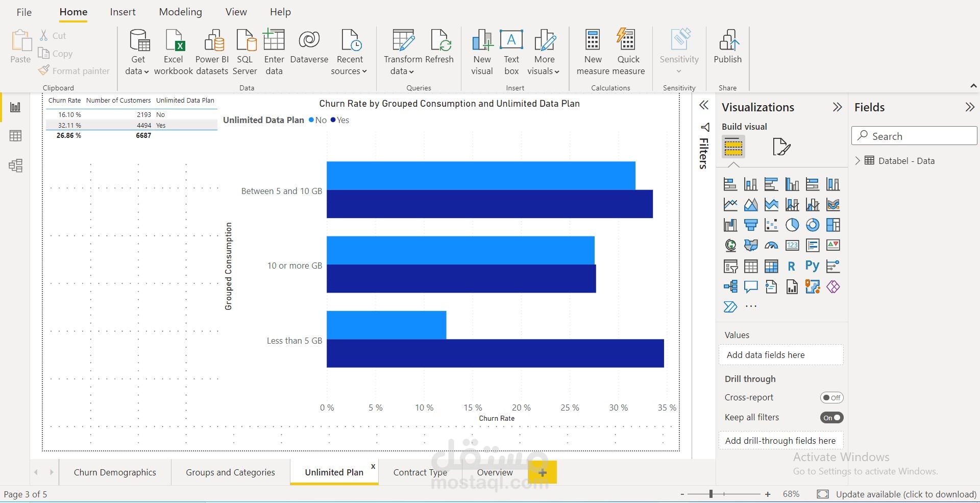Go to the Contract Type page tab

pos(420,472)
